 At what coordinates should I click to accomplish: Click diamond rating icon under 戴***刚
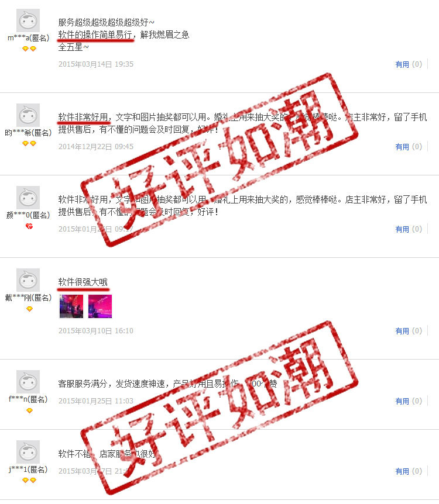[29, 309]
